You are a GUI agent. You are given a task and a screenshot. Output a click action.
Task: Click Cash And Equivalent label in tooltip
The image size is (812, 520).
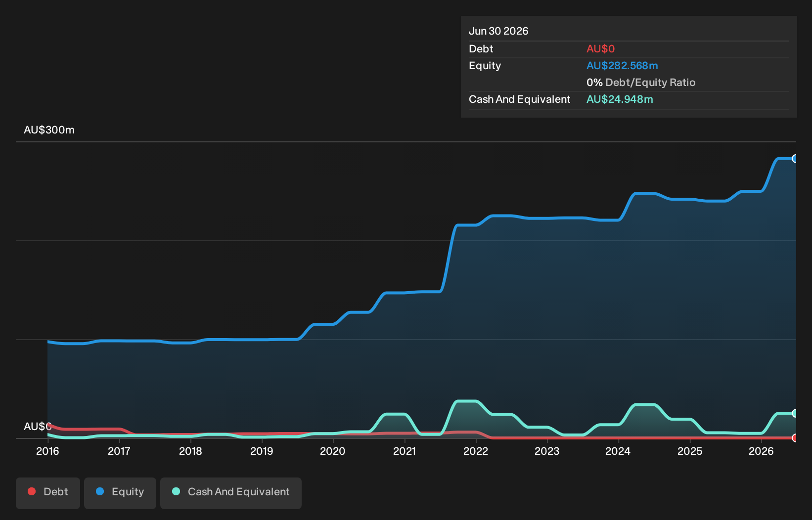click(520, 99)
